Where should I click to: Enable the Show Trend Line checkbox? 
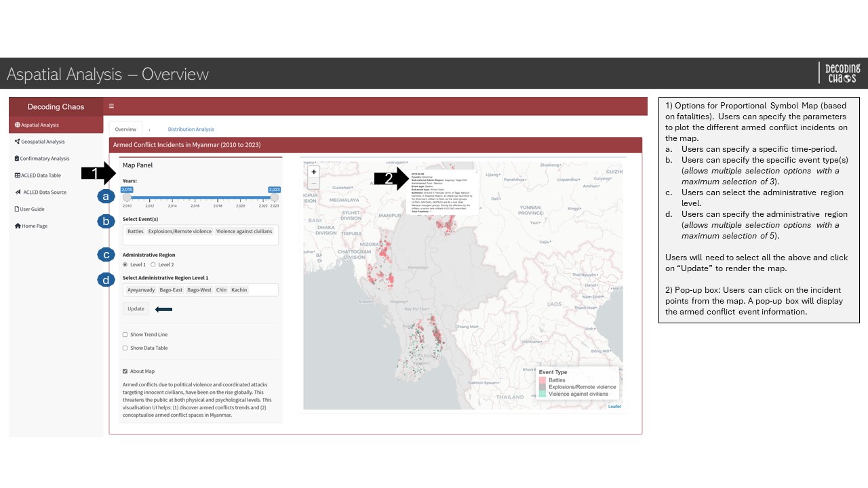[125, 335]
